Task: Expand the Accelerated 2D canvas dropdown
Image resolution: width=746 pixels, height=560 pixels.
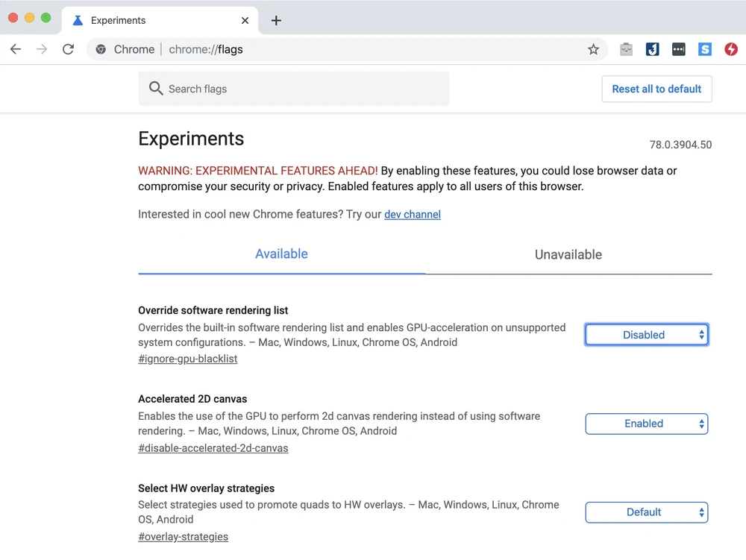Action: click(x=646, y=424)
